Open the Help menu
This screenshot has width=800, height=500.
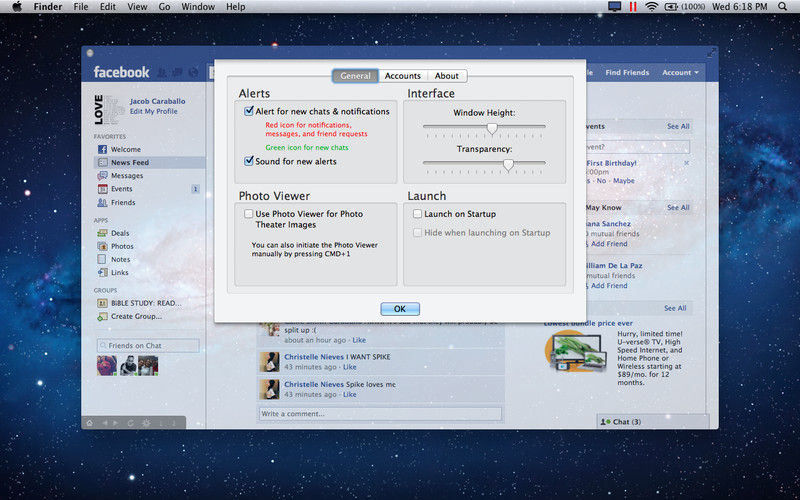coord(235,7)
